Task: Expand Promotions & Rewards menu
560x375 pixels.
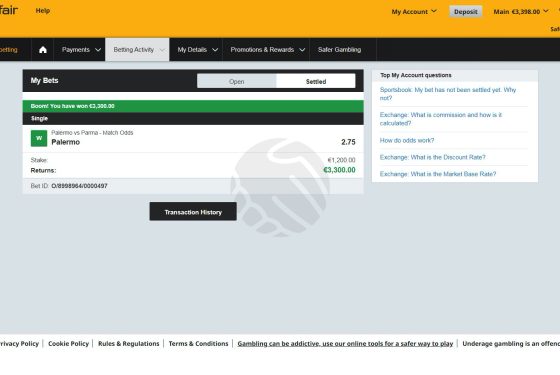Action: point(266,50)
